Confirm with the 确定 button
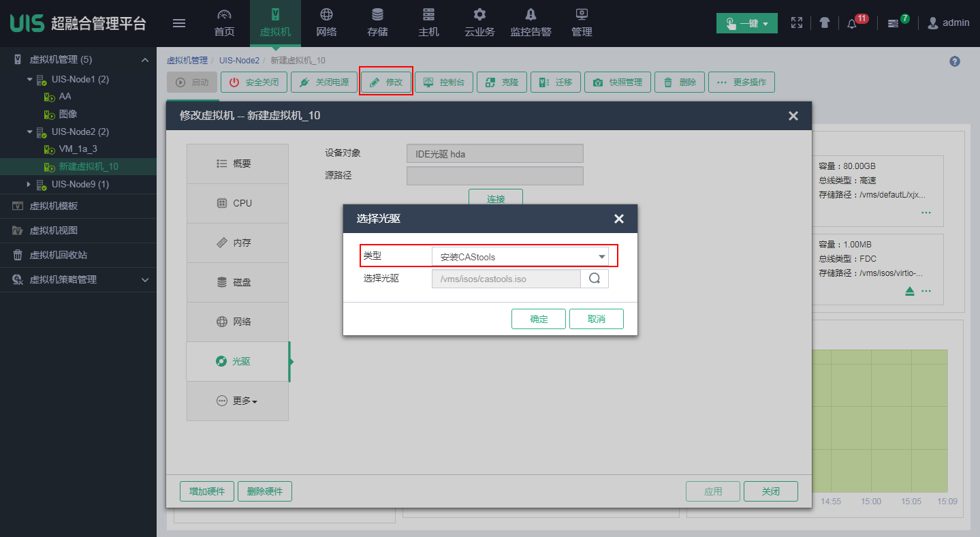The width and height of the screenshot is (980, 537). click(x=538, y=318)
